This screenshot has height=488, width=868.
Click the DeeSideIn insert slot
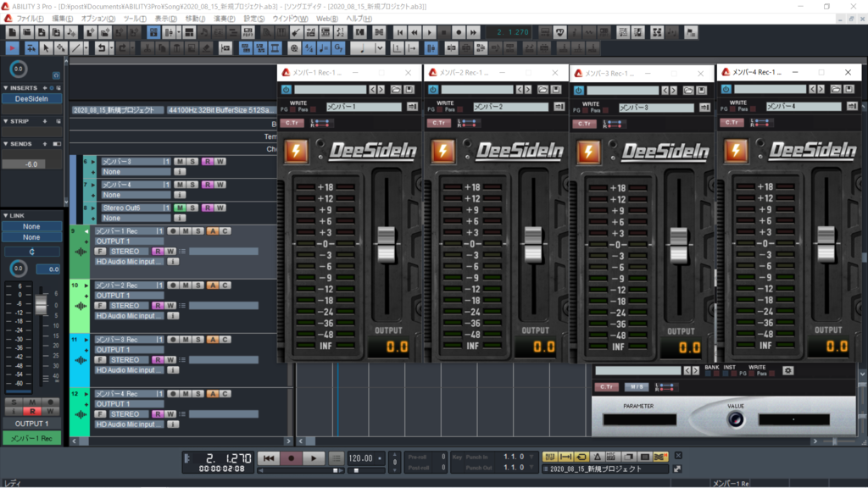tap(31, 99)
